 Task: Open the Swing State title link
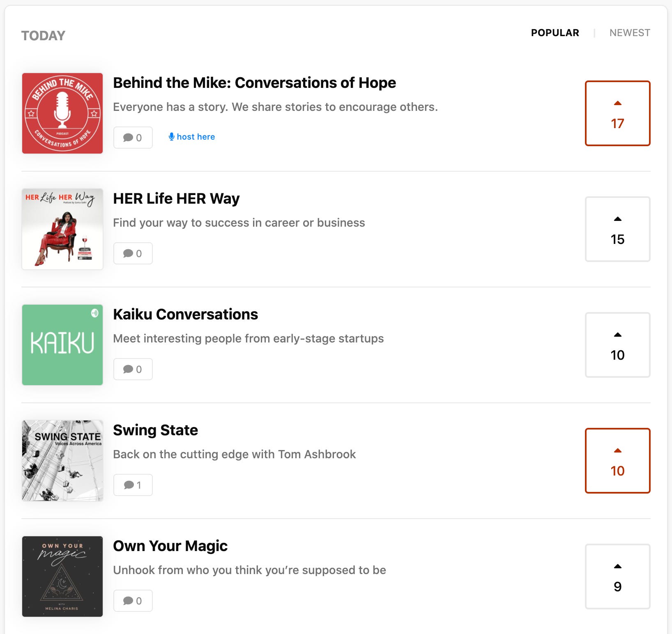pos(156,430)
